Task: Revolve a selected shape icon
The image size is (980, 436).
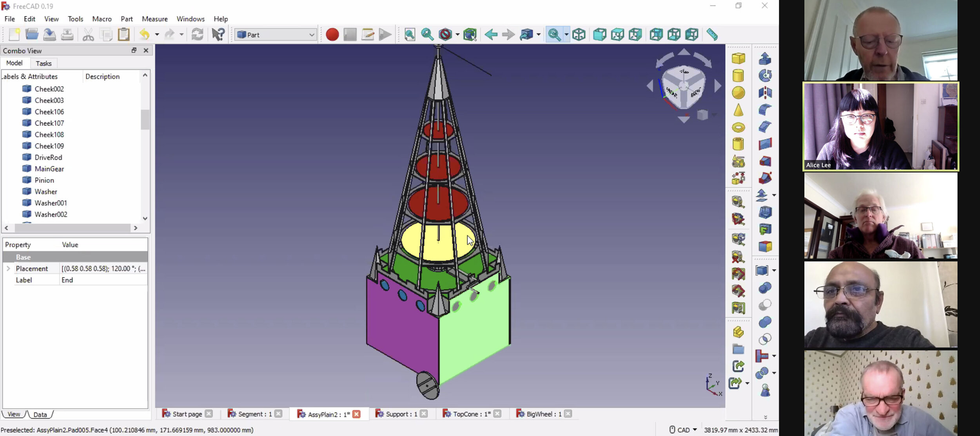Action: (x=765, y=76)
